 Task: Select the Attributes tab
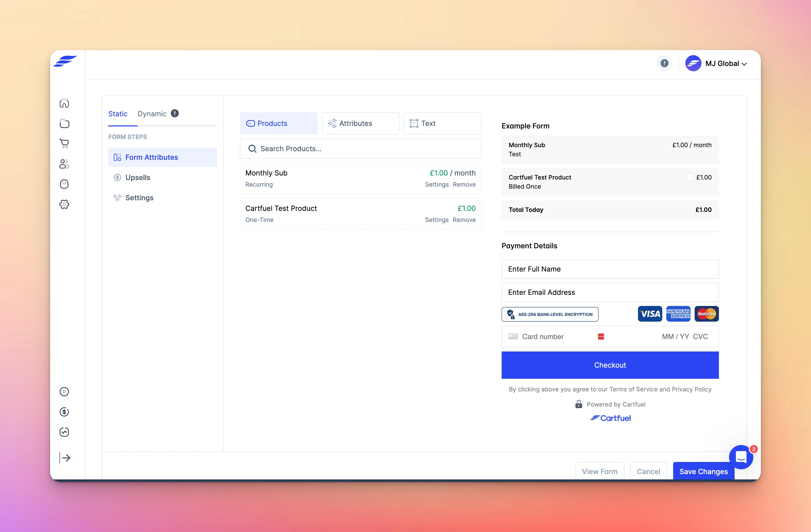360,123
